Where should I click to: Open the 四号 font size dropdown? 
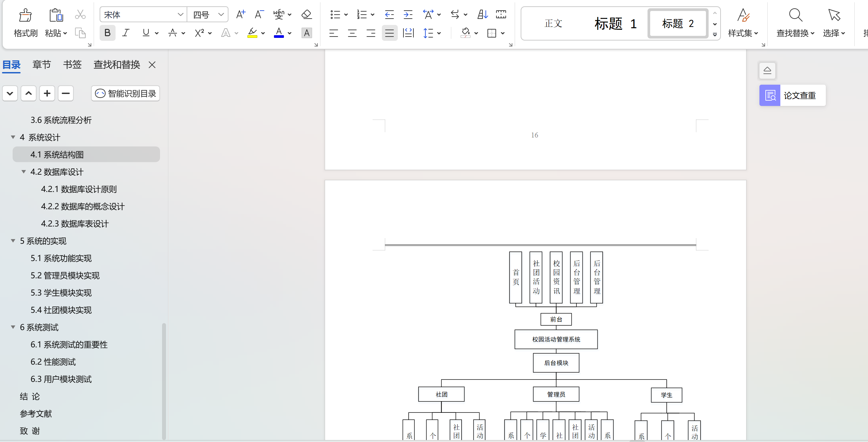221,15
